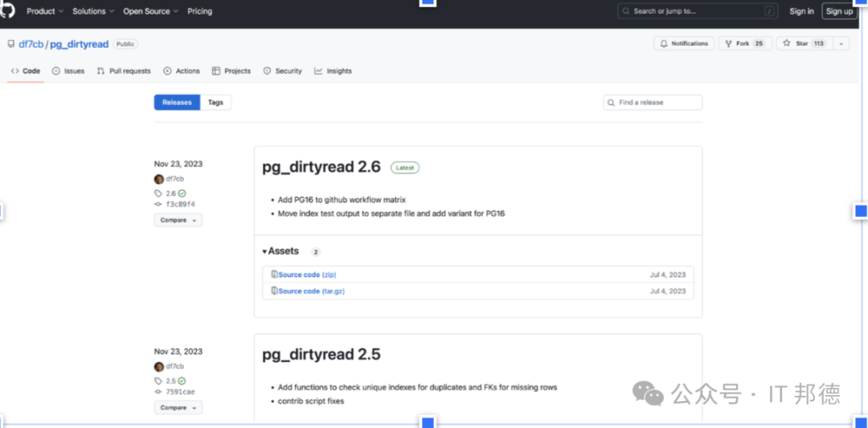Switch to the Code tab
The width and height of the screenshot is (868, 428).
point(26,71)
